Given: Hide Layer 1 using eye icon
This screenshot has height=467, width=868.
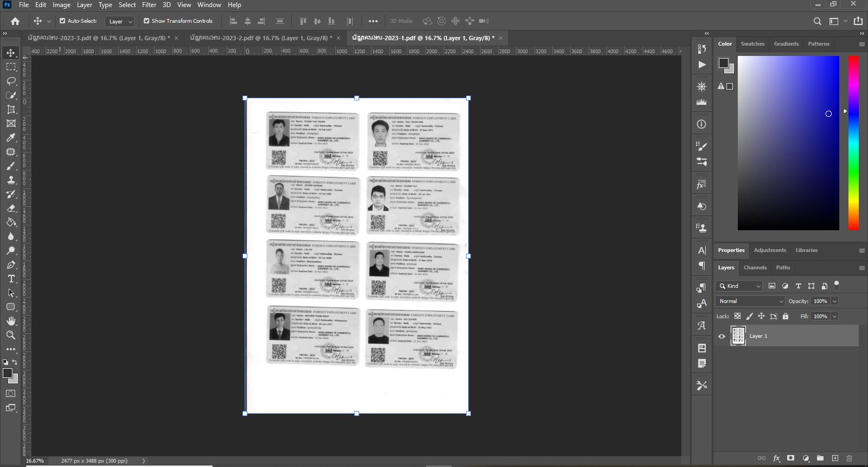Looking at the screenshot, I should [x=722, y=336].
